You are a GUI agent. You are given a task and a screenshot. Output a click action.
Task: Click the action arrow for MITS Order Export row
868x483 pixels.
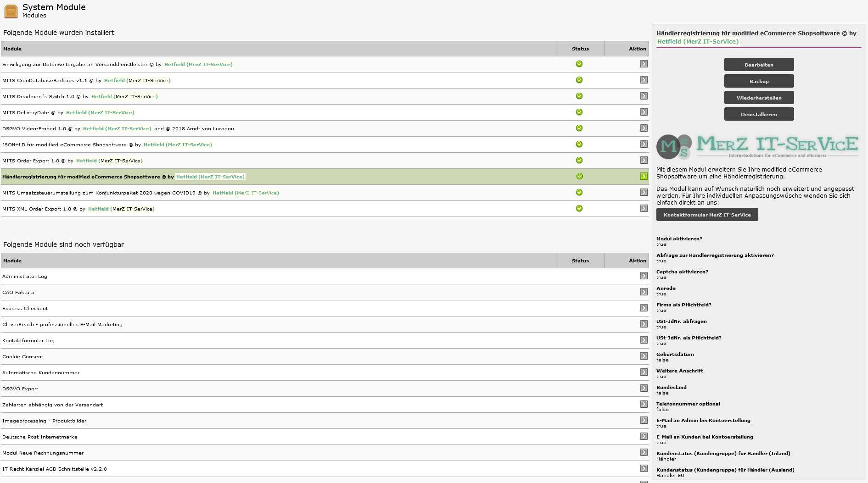tap(644, 161)
